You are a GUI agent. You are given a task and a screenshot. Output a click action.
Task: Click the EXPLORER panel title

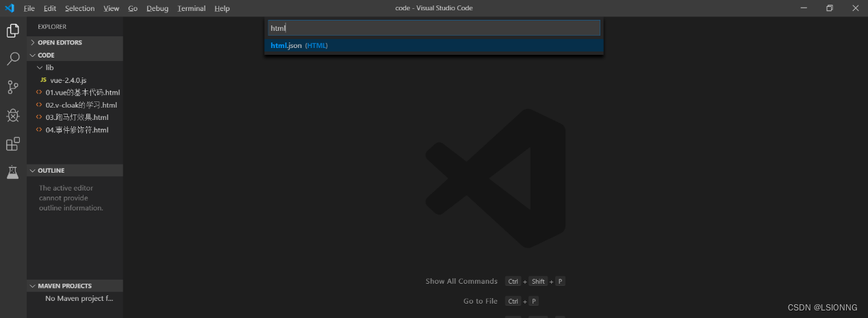pyautogui.click(x=52, y=27)
